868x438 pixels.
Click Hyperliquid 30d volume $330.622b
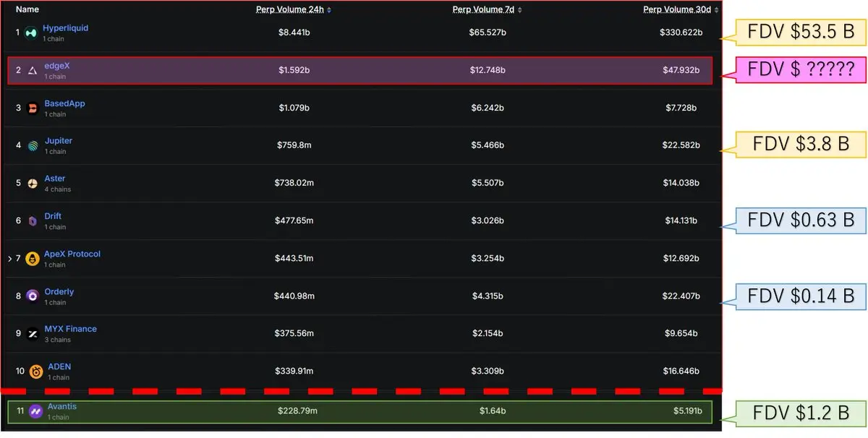point(680,33)
